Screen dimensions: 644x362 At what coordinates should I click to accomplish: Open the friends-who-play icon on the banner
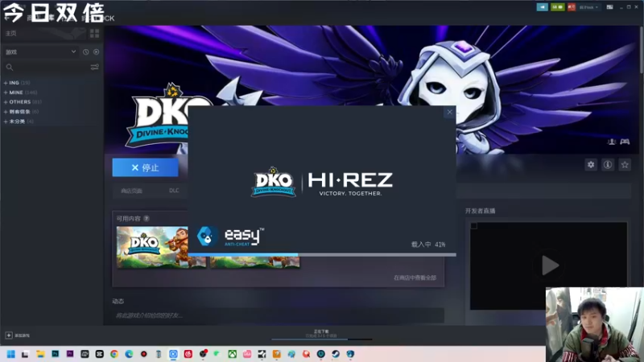(612, 142)
